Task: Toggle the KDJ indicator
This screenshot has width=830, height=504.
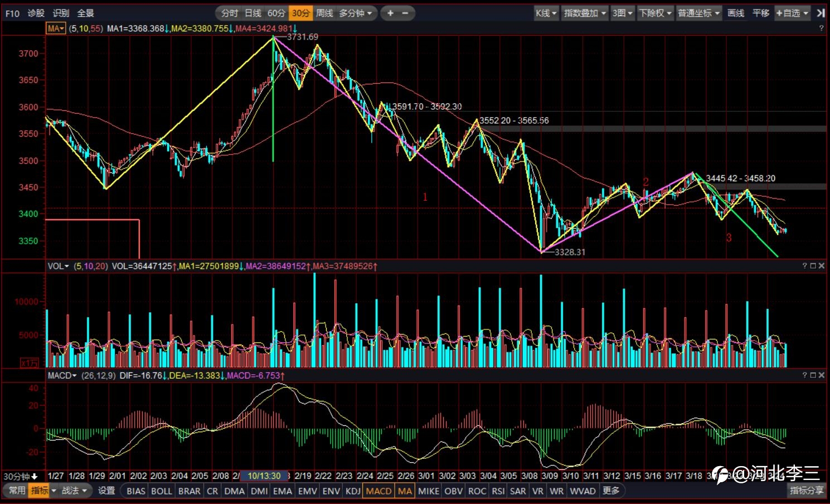Action: 353,491
